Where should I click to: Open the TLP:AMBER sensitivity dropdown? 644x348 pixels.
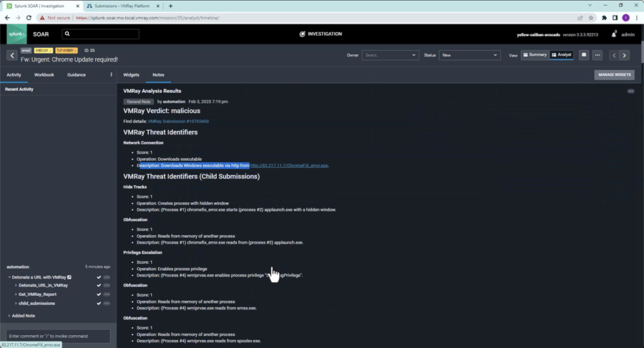click(x=66, y=51)
